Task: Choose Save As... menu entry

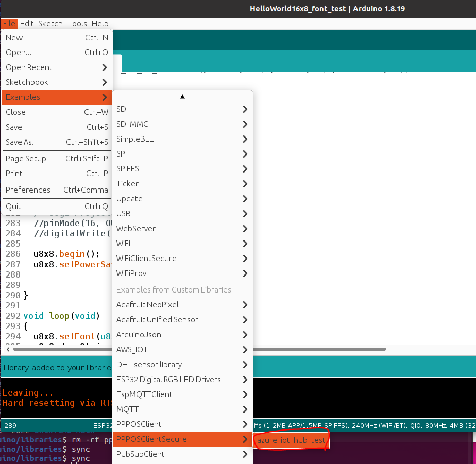Action: tap(57, 142)
